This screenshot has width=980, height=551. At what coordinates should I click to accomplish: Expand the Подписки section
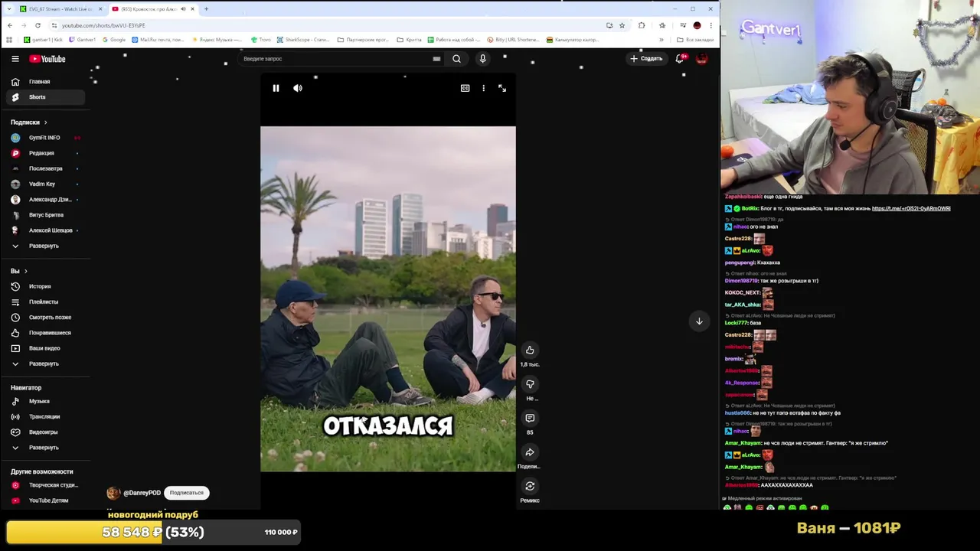[29, 122]
